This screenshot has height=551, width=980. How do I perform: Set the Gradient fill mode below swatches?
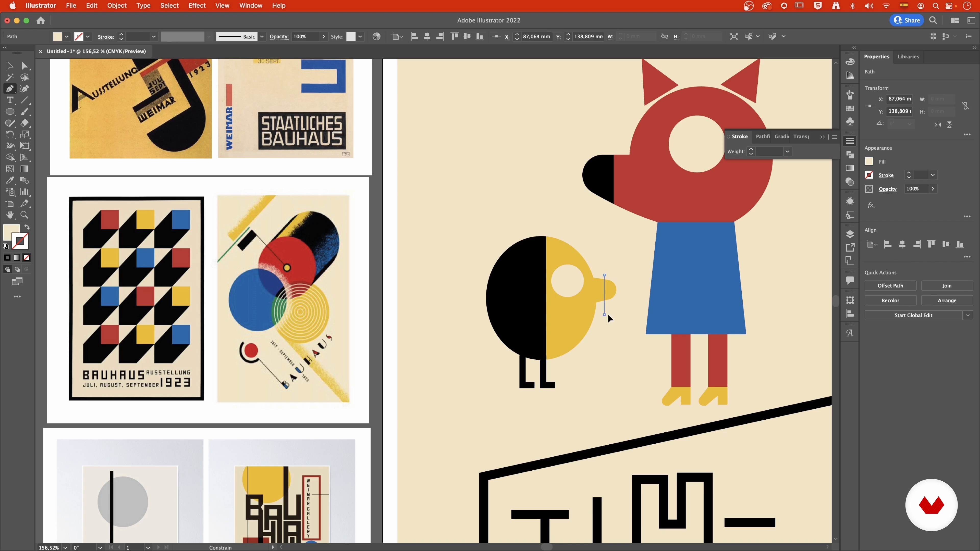point(17,258)
